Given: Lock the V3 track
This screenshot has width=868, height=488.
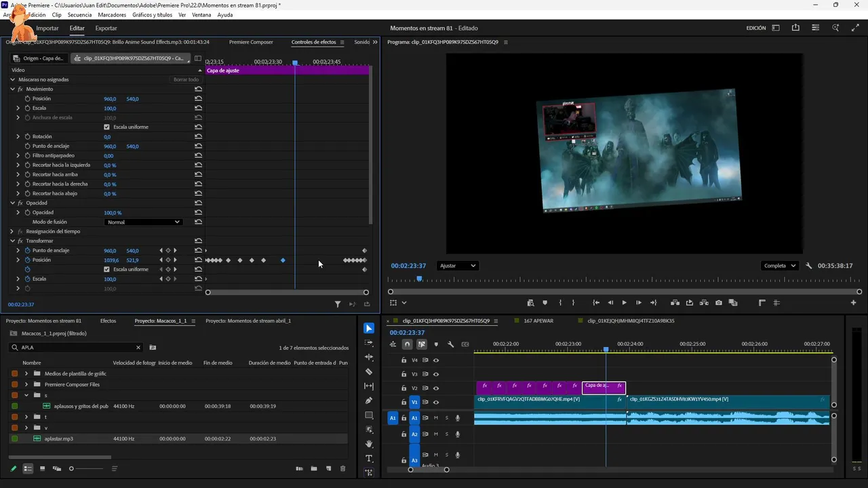Looking at the screenshot, I should tap(404, 374).
